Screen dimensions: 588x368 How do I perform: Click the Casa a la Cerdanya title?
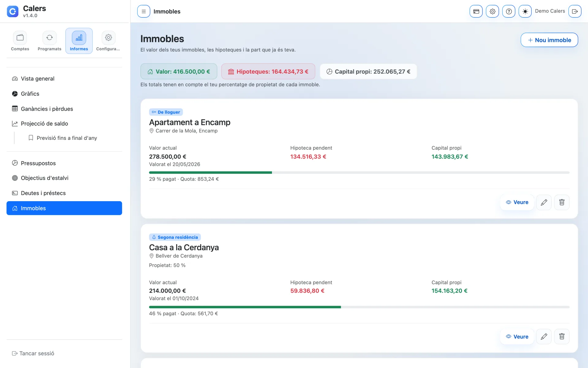pyautogui.click(x=184, y=247)
